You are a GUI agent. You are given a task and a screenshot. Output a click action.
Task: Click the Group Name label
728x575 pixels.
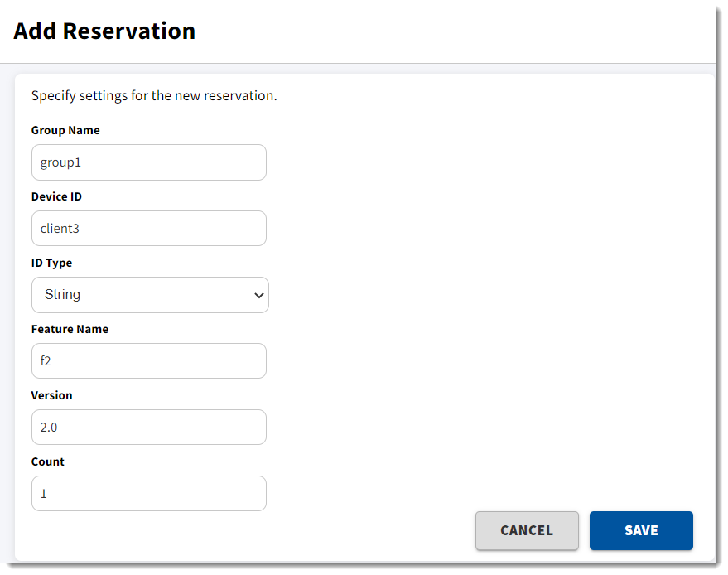(65, 130)
